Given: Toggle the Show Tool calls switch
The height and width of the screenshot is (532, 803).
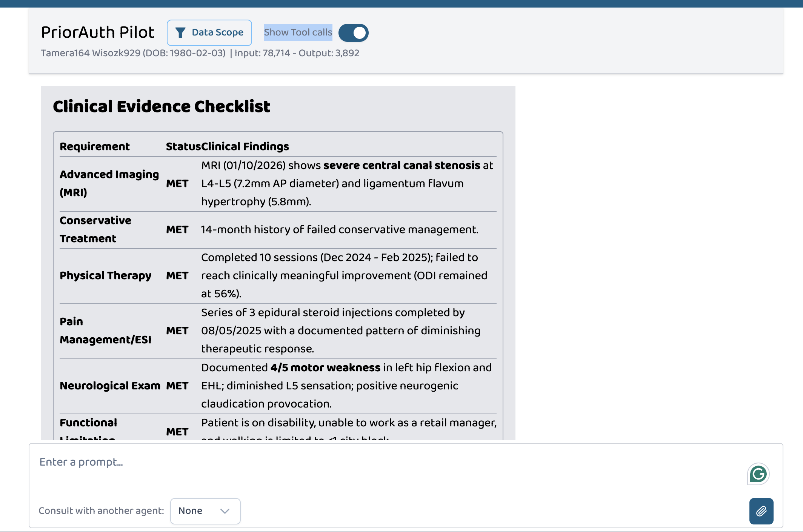Looking at the screenshot, I should (x=354, y=33).
